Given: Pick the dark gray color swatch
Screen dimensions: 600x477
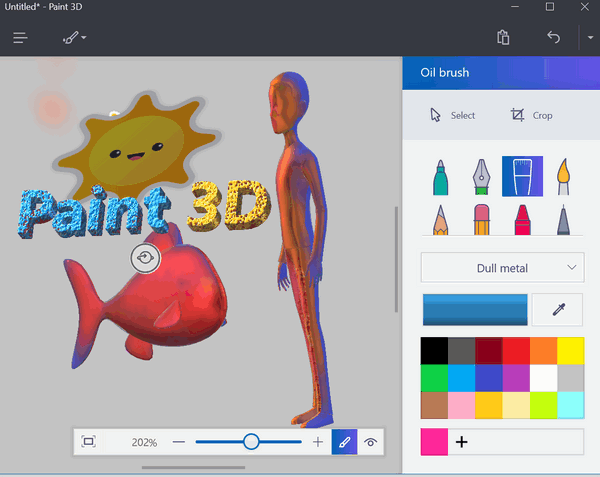Looking at the screenshot, I should 461,351.
